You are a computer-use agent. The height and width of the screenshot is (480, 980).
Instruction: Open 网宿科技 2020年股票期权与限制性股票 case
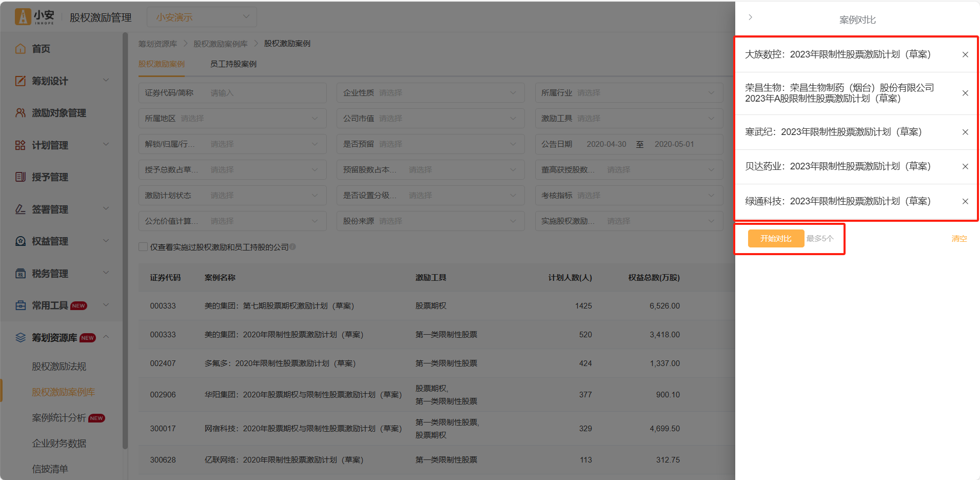303,429
